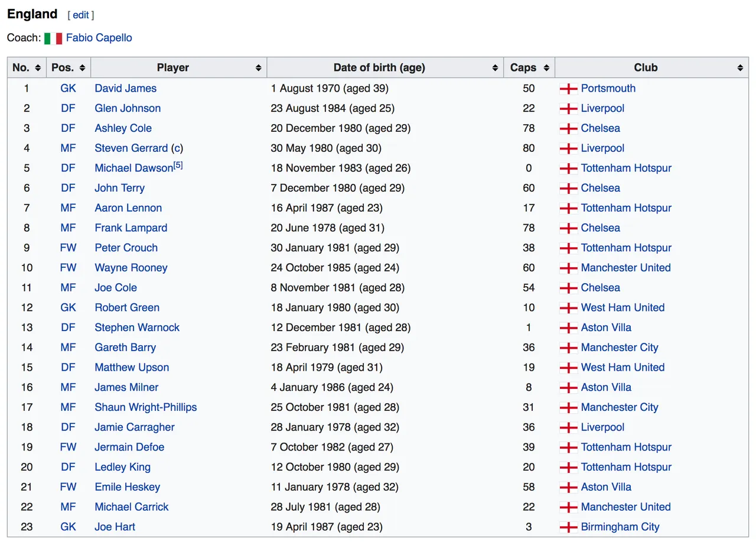This screenshot has width=756, height=548.
Task: Open the Birmingham City club link
Action: 620,527
